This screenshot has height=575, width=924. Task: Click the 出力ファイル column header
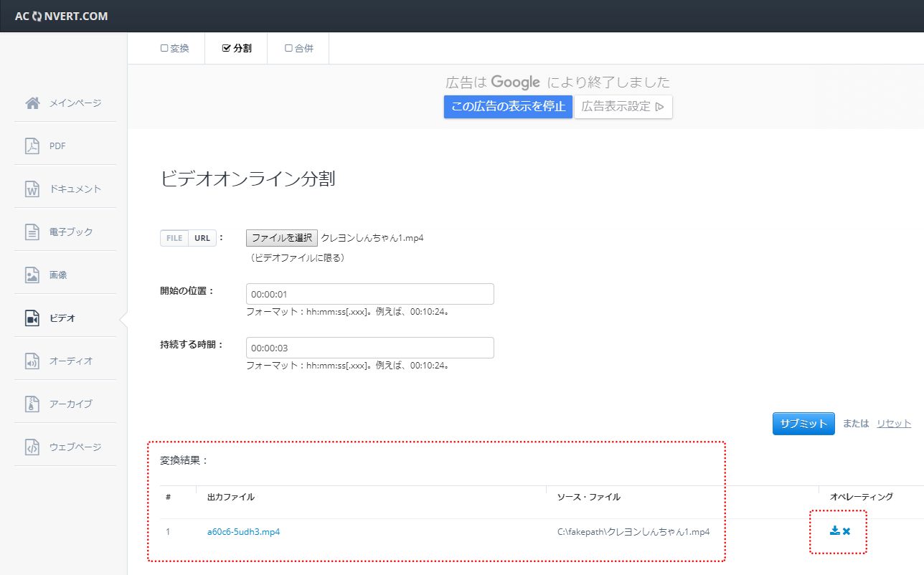(230, 497)
